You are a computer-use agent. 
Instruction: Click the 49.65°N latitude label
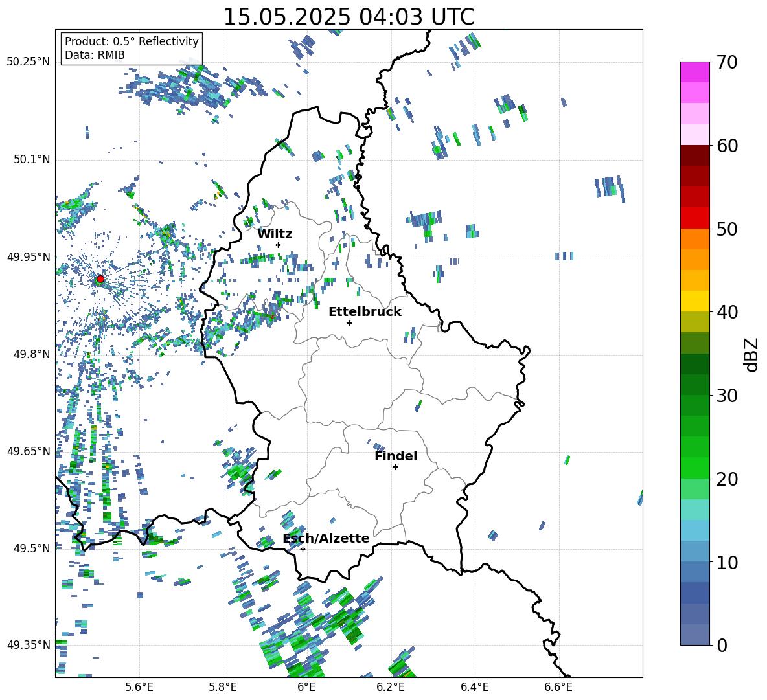29,451
